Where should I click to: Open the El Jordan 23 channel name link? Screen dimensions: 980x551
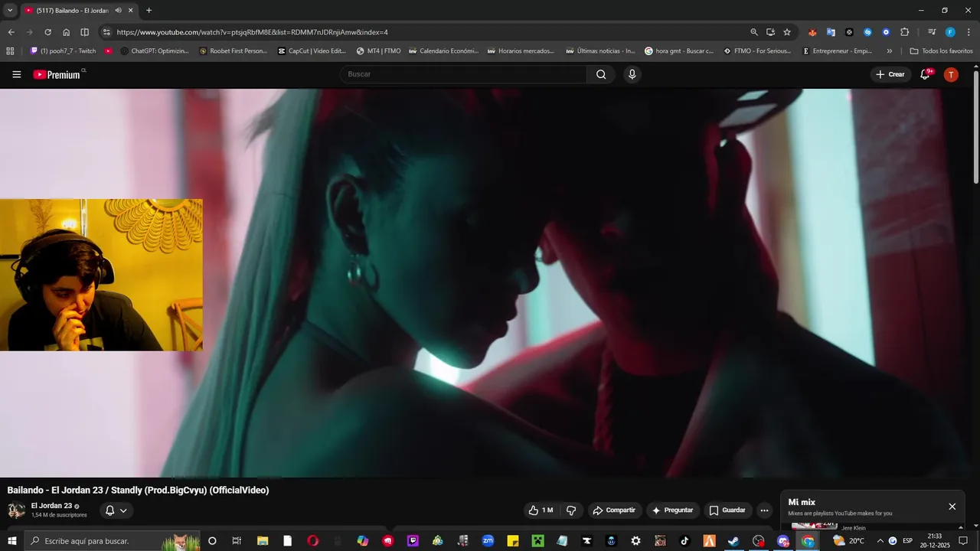[51, 506]
